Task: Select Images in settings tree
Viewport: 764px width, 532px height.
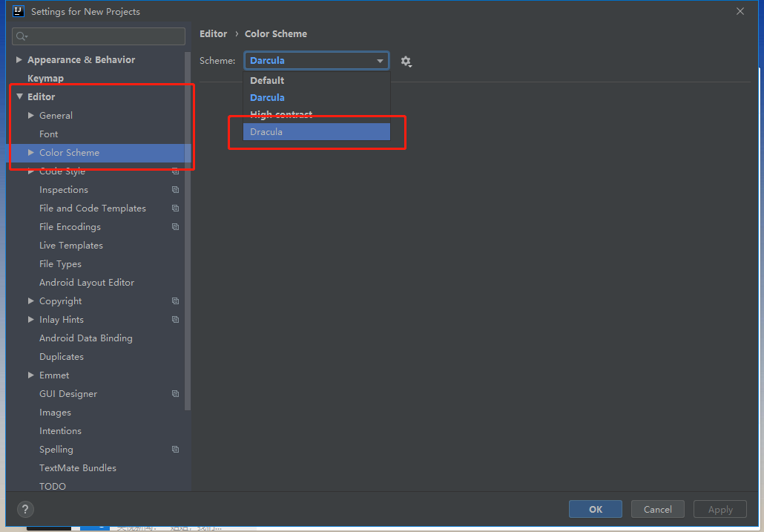Action: (55, 412)
